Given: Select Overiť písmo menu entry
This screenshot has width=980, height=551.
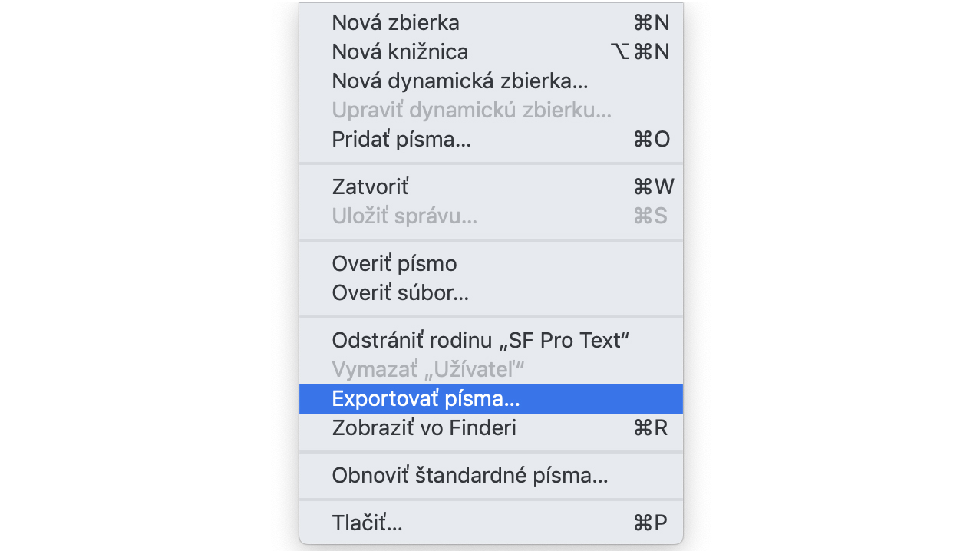Looking at the screenshot, I should pos(490,264).
